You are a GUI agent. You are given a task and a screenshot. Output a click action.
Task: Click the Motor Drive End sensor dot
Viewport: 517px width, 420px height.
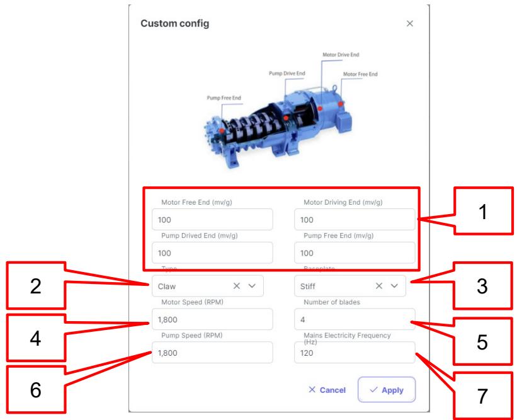click(320, 108)
